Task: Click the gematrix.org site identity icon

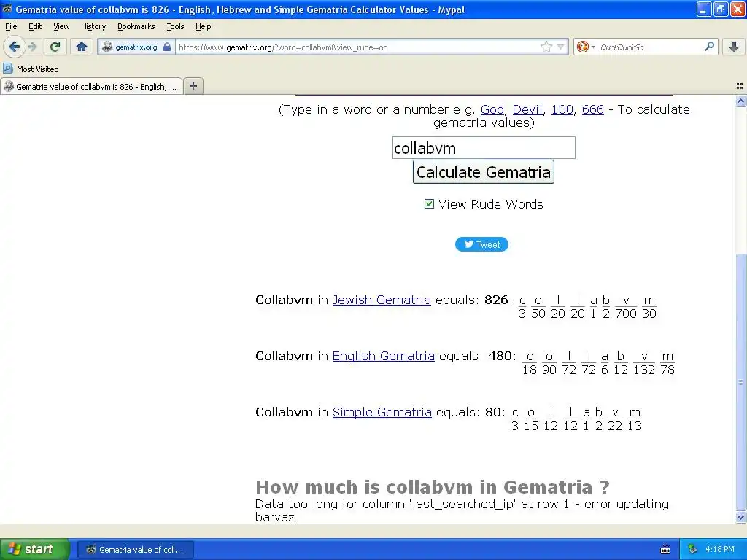Action: [108, 47]
